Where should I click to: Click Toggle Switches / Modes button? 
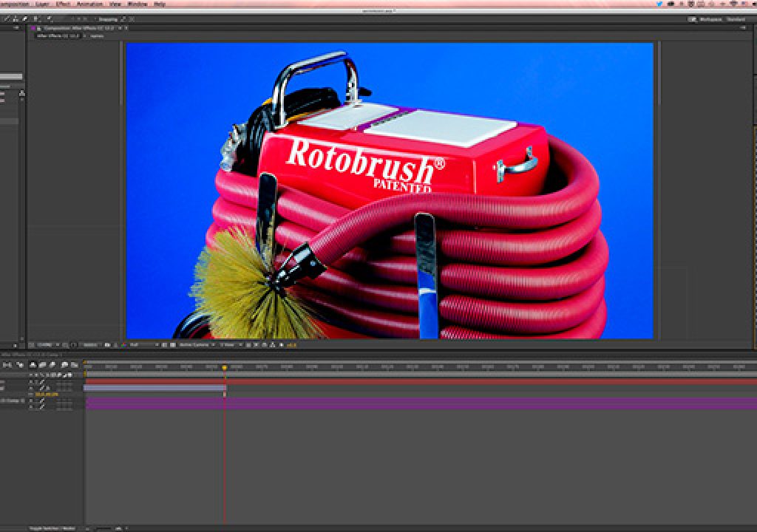coord(52,528)
